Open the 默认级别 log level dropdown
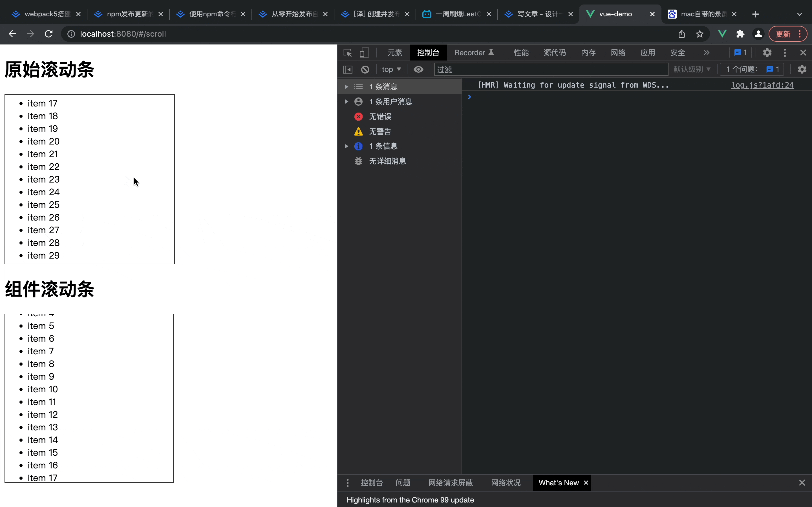 (x=692, y=69)
